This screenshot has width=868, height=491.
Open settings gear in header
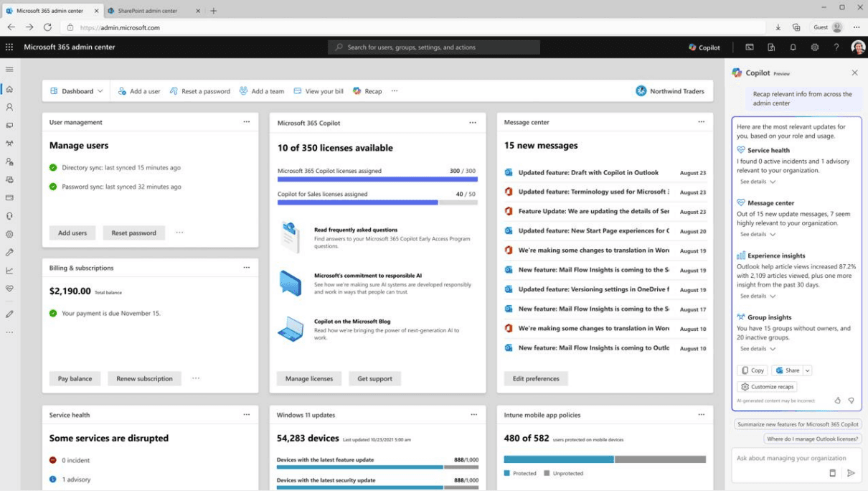point(815,47)
